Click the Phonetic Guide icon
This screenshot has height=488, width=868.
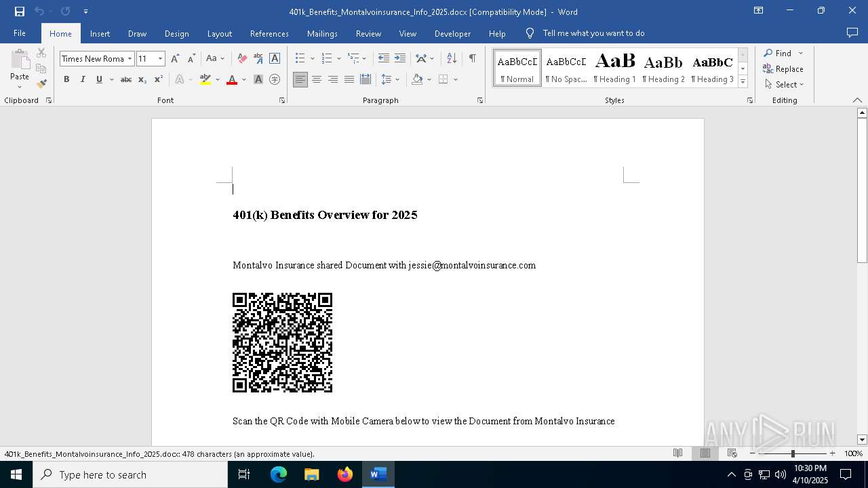click(x=258, y=59)
